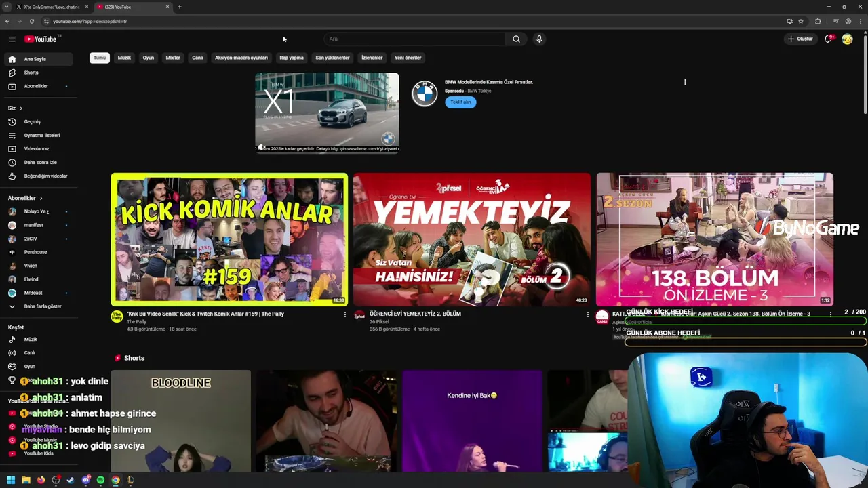Open Shorts in the sidebar
The height and width of the screenshot is (488, 868).
pos(38,73)
